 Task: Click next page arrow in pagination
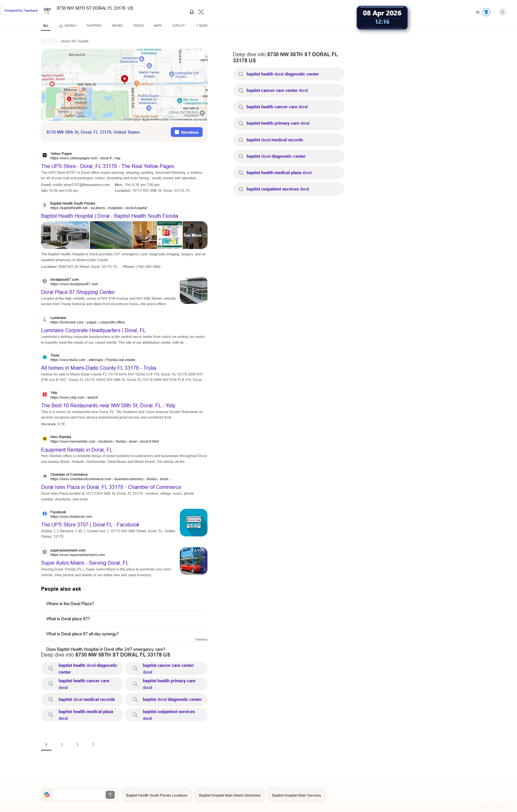tap(93, 744)
